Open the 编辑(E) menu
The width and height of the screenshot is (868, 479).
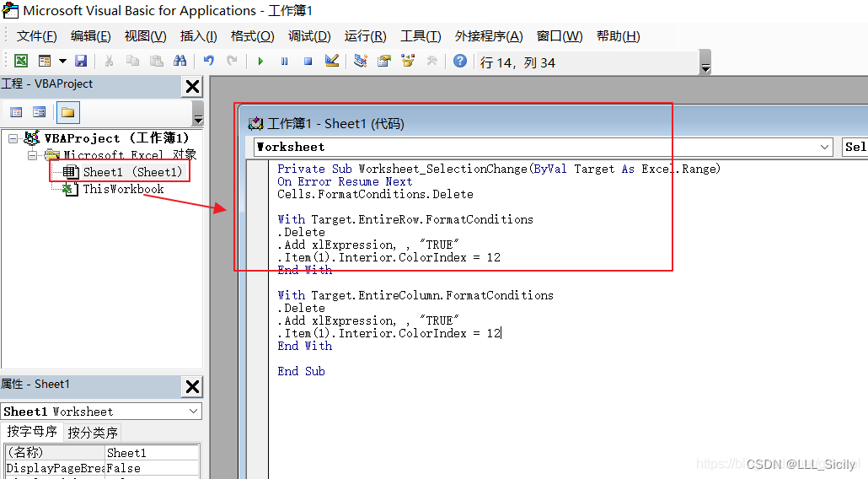coord(91,36)
